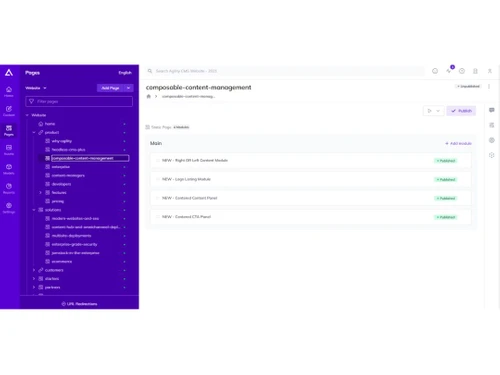Open notifications icon with purple badge
This screenshot has width=500, height=375.
pos(450,70)
